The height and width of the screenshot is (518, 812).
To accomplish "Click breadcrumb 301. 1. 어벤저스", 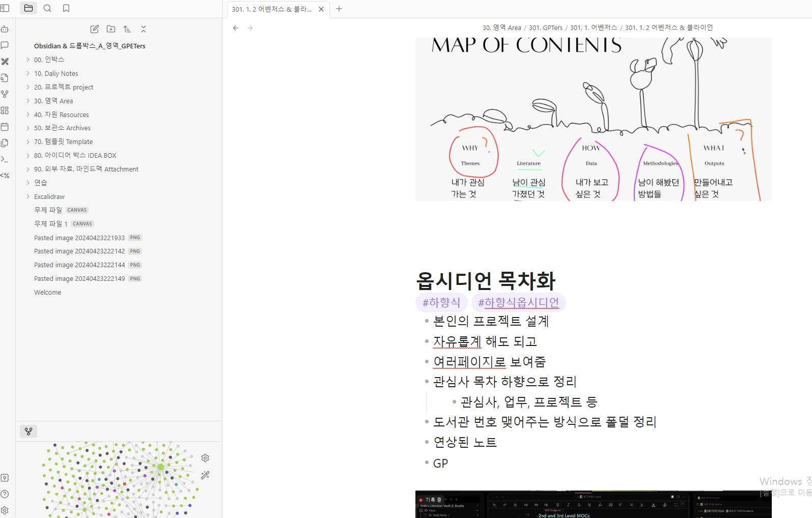I will pos(594,27).
